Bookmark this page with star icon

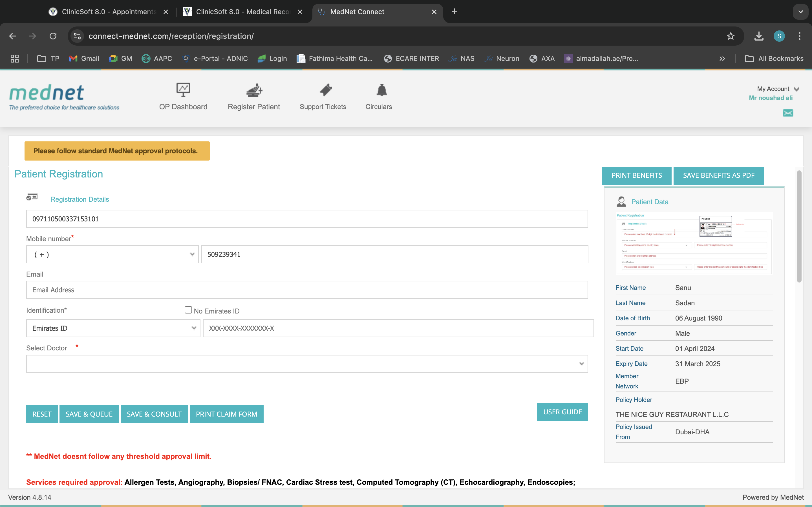[731, 36]
